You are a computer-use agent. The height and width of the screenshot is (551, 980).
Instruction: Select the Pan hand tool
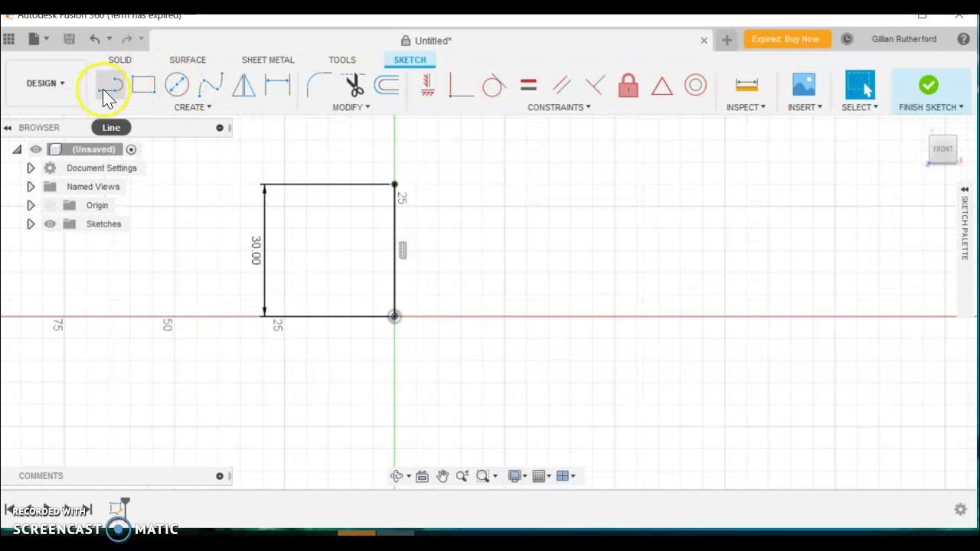443,476
